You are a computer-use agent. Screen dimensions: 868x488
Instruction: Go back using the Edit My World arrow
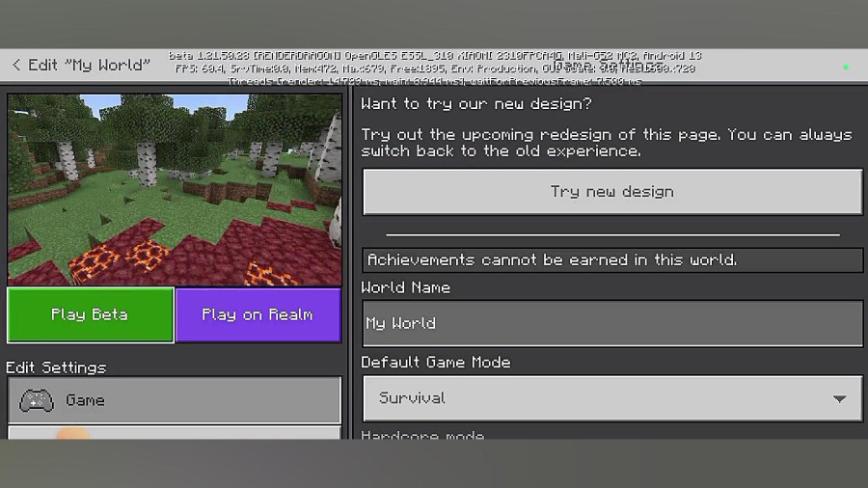click(16, 65)
